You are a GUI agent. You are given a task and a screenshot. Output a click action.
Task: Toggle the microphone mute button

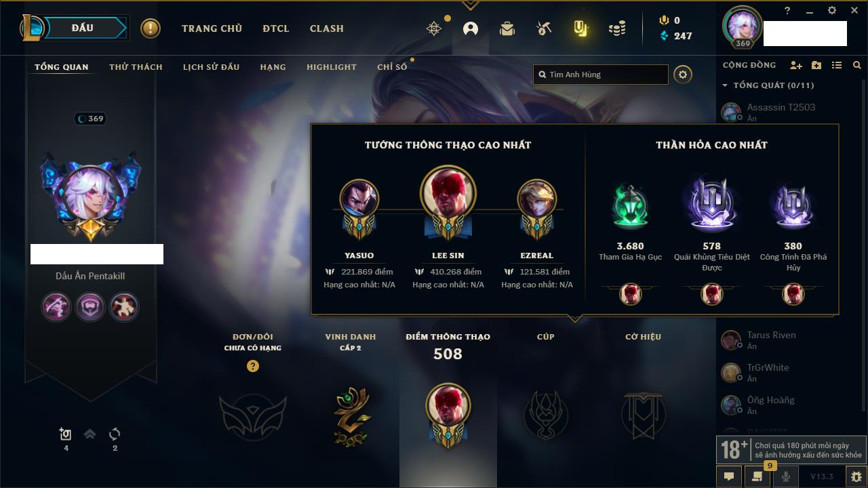786,476
